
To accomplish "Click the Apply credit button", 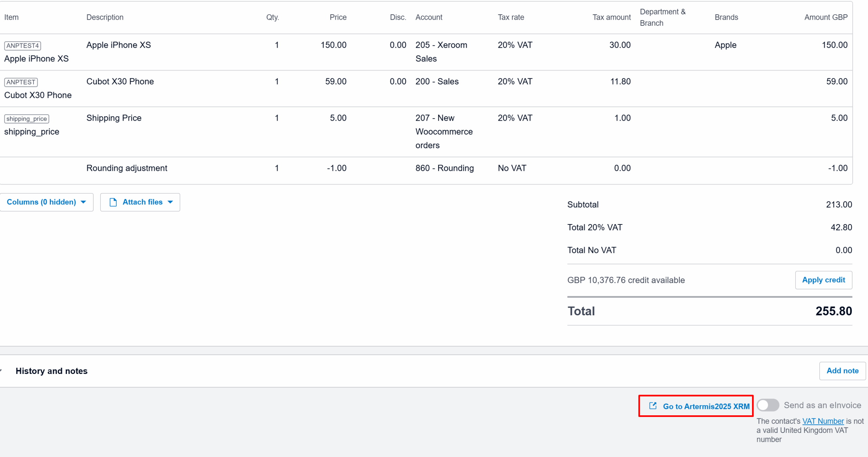I will [823, 280].
